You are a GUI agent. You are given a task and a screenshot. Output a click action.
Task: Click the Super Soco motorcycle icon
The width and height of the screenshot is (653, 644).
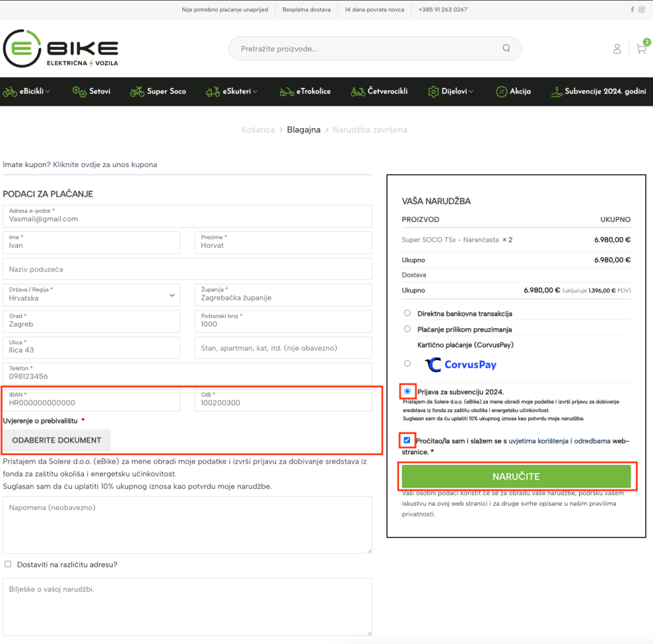click(137, 92)
